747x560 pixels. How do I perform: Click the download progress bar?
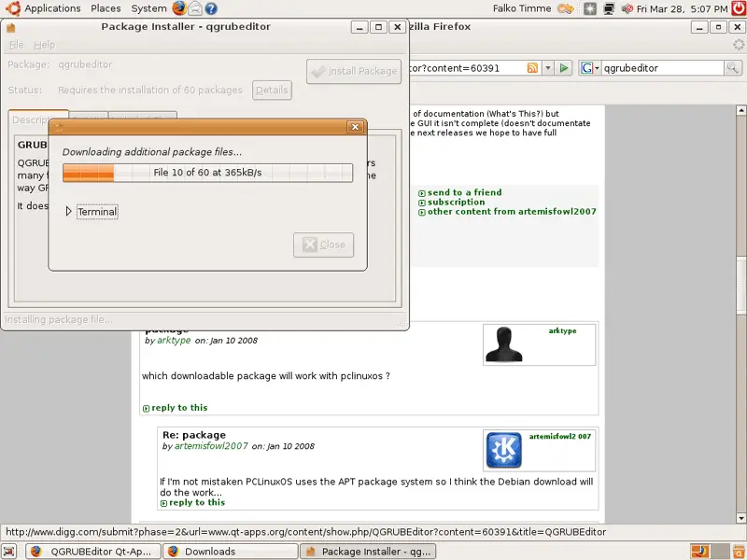point(207,173)
